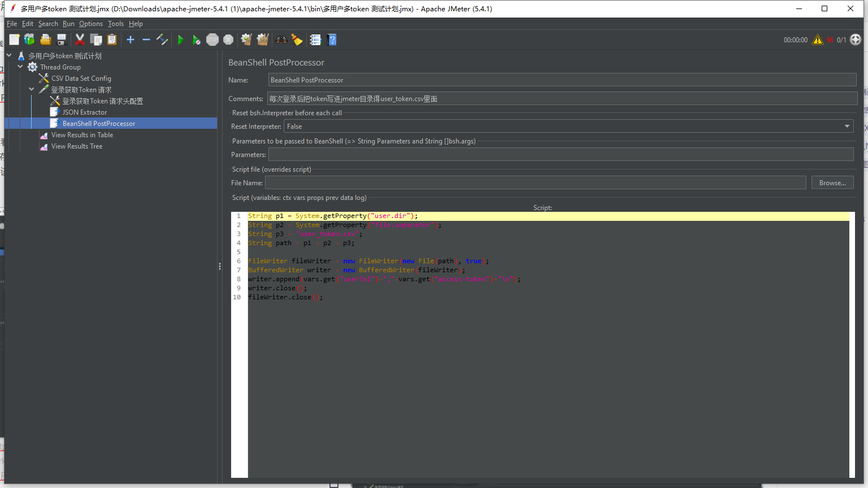Open the File menu
Screen dimensions: 868x488
[x=12, y=24]
